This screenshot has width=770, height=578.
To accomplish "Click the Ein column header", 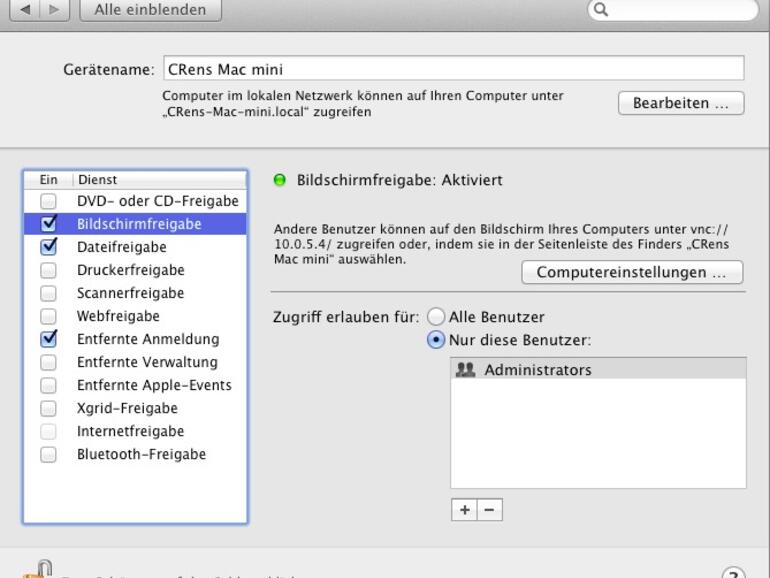I will pos(48,180).
